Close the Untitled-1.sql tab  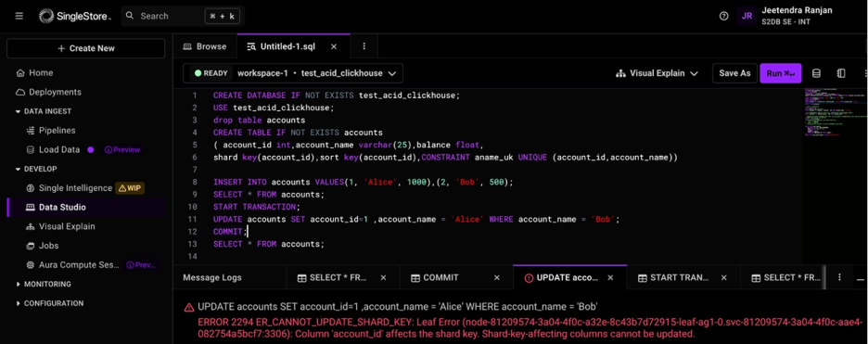334,46
